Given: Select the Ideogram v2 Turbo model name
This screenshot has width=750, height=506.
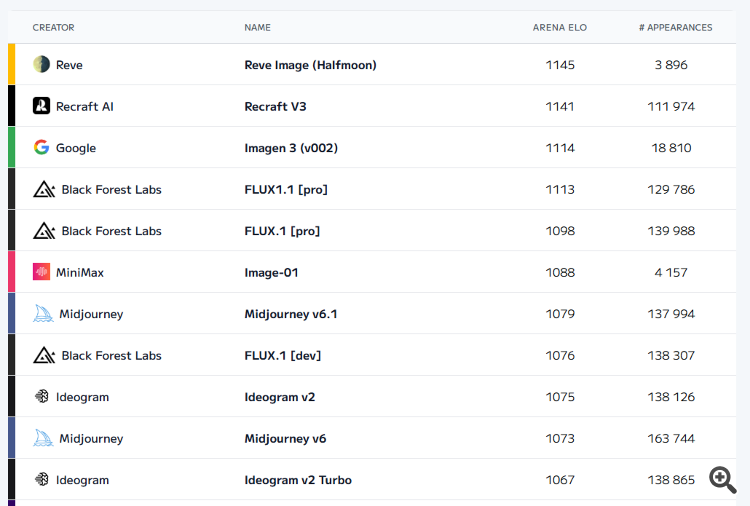Looking at the screenshot, I should click(x=298, y=480).
